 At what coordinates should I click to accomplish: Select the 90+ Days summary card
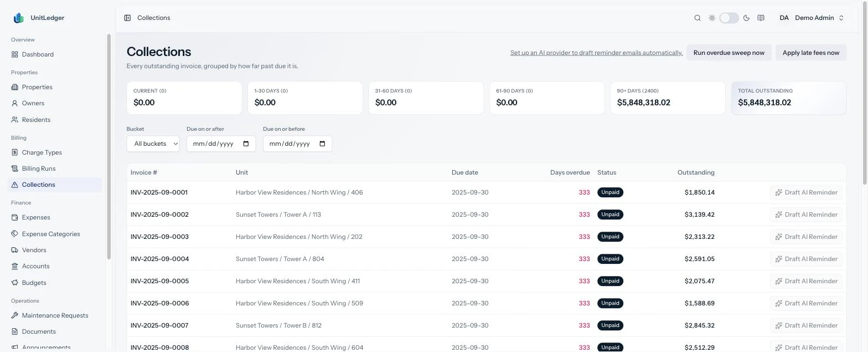point(668,98)
